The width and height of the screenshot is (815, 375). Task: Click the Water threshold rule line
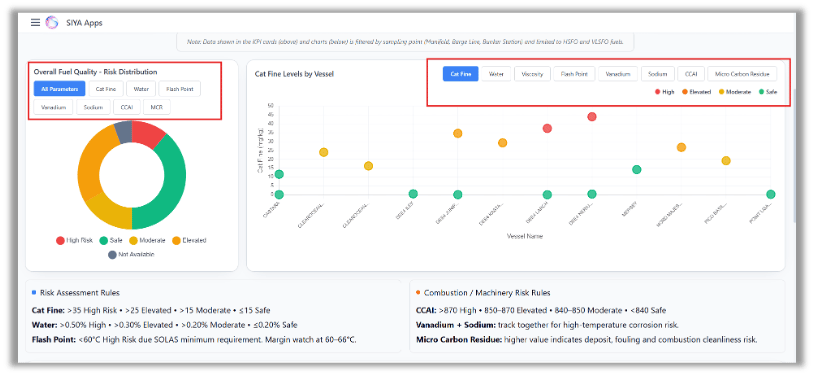pyautogui.click(x=165, y=325)
